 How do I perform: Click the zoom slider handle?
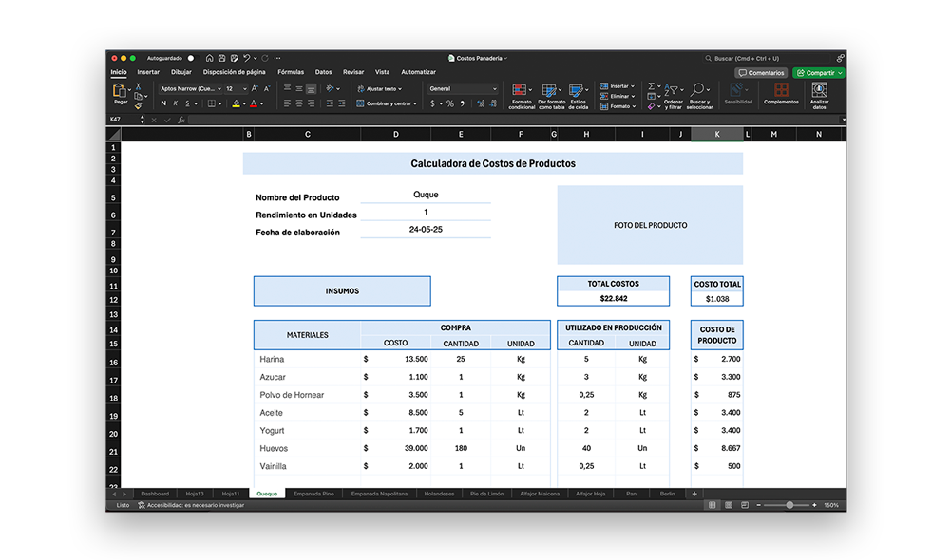click(789, 505)
